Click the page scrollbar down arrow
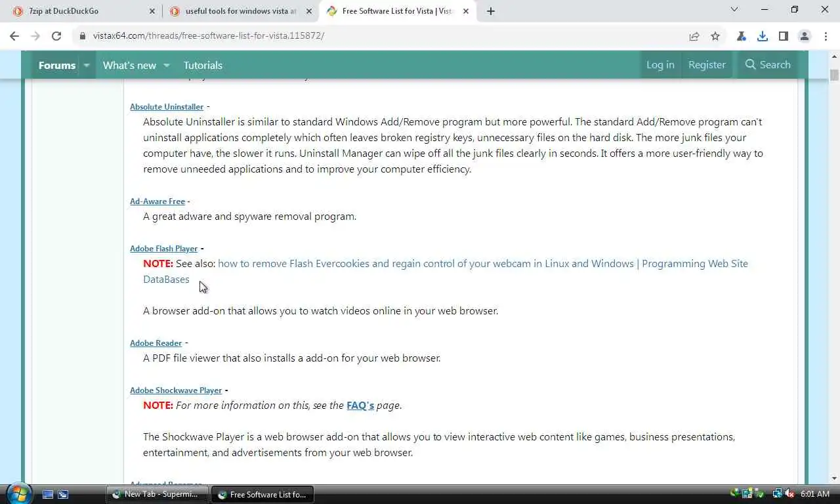Viewport: 840px width, 504px height. click(834, 478)
